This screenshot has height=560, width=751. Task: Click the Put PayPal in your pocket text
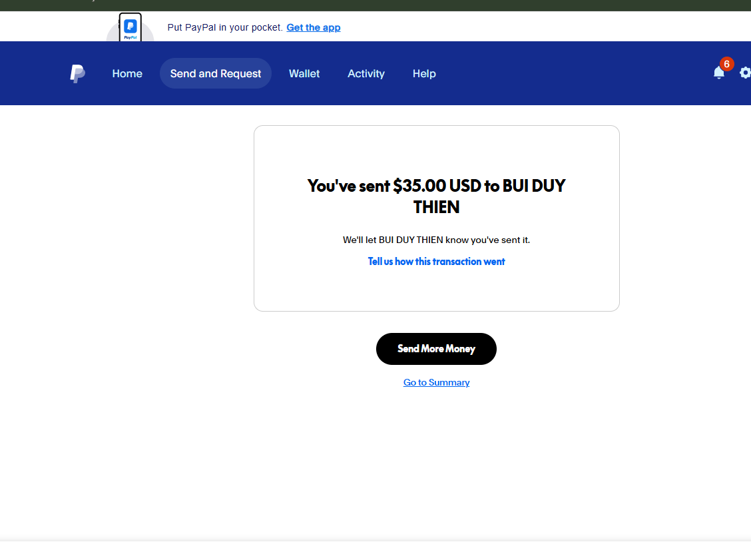point(225,27)
